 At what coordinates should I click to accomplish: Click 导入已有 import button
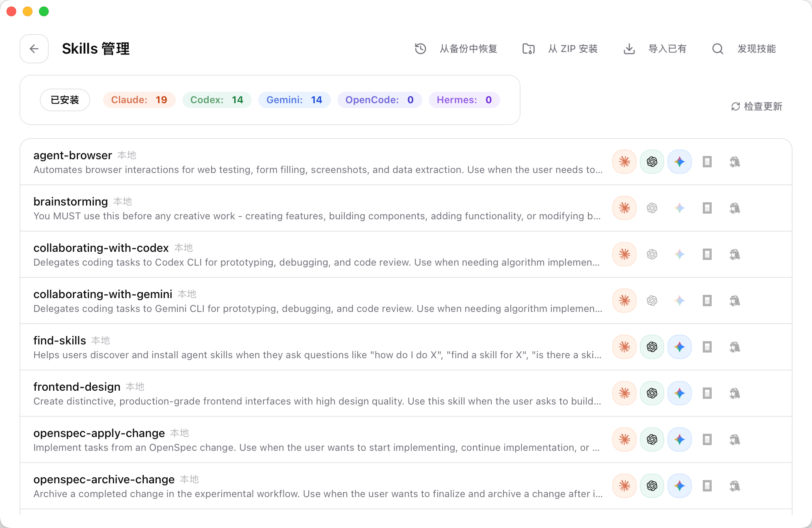point(655,49)
